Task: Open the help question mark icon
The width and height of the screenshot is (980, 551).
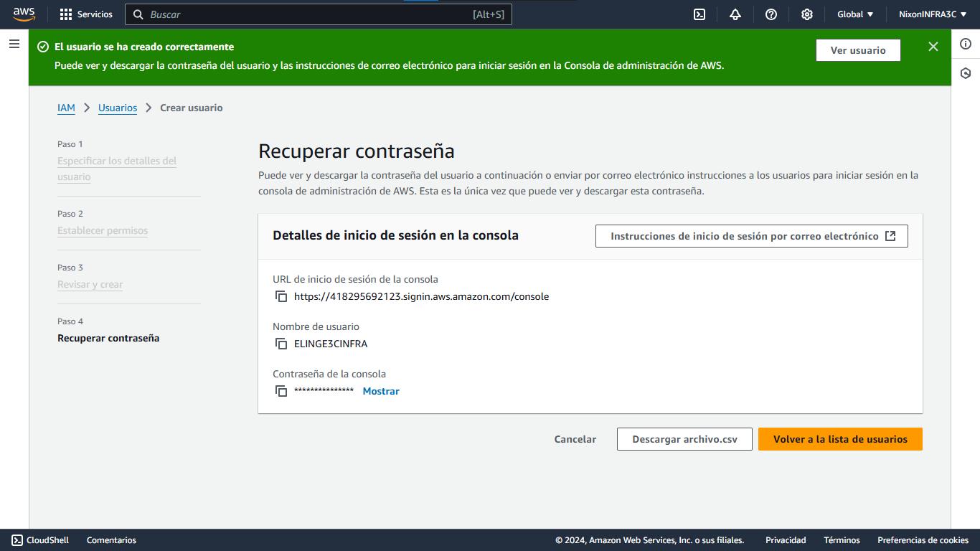Action: pos(771,14)
